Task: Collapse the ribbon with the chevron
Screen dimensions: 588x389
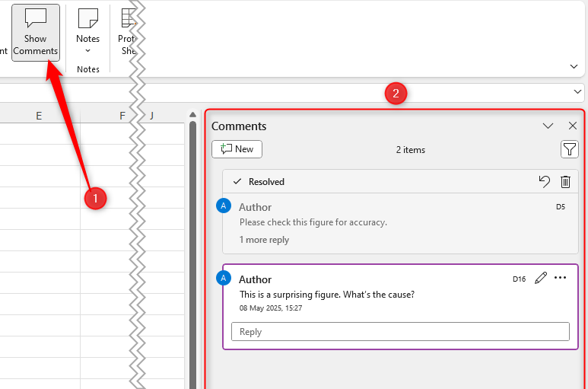Action: 574,67
